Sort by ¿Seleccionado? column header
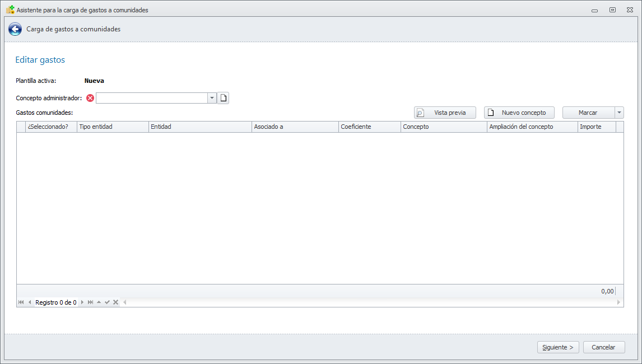Screen dimensions: 642x364 click(x=51, y=127)
